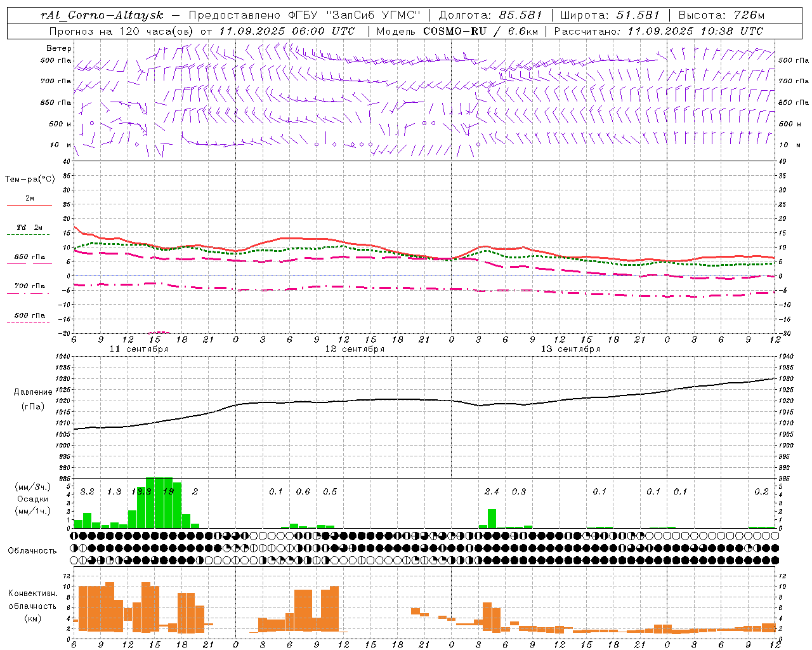This screenshot has height=650, width=812.
Task: Select the 13 сентября date label
Action: point(570,349)
